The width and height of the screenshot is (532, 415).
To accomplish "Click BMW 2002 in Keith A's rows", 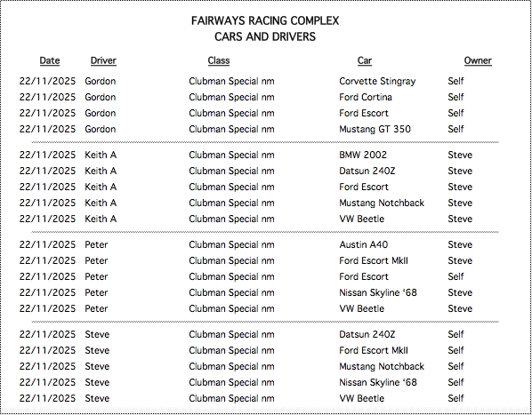I will (363, 155).
